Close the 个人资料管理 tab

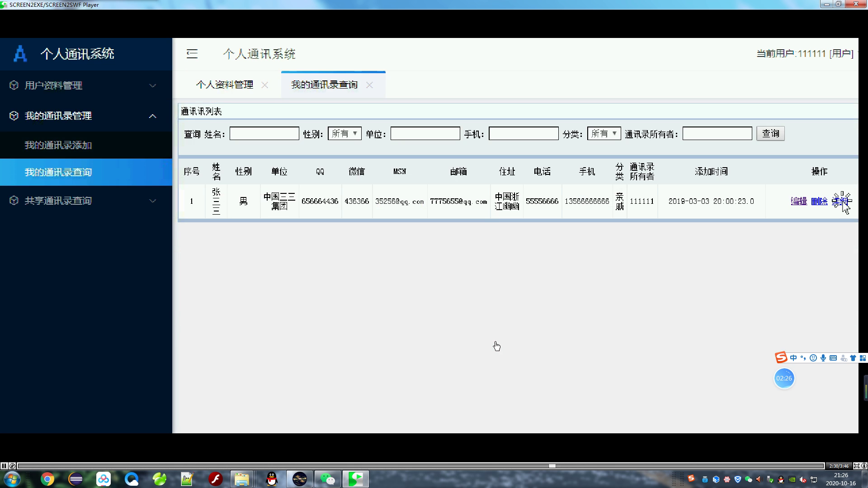pos(265,85)
